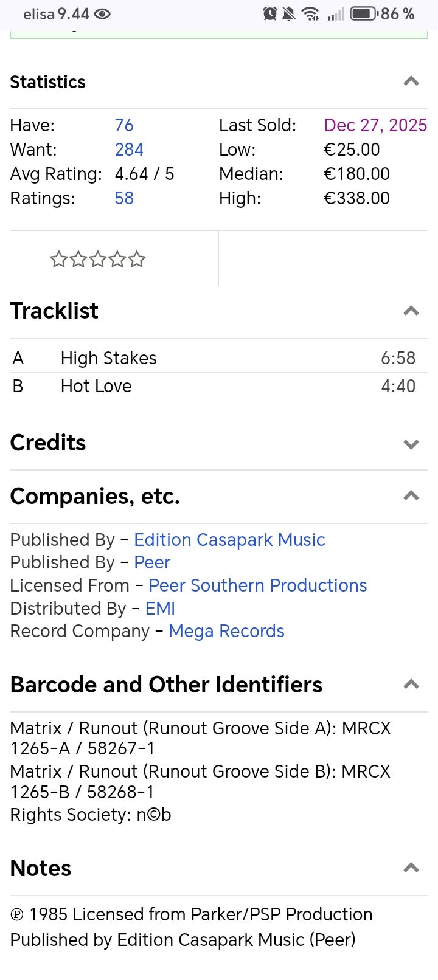Screen dimensions: 438x980
Task: Tap the alarm clock status icon
Action: 269,13
